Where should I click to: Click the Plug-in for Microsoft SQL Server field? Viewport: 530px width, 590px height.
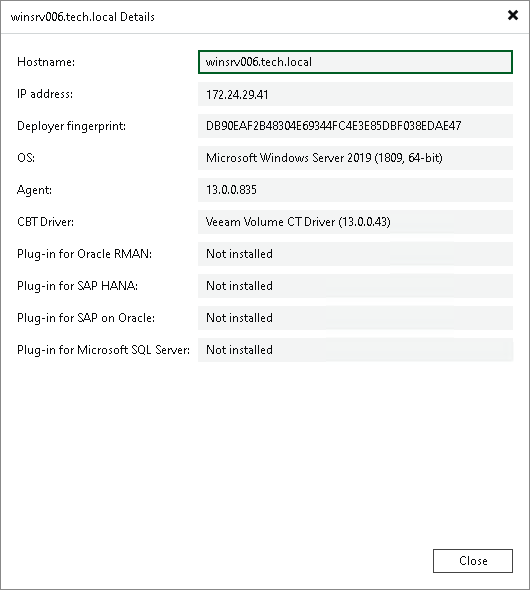coord(355,350)
